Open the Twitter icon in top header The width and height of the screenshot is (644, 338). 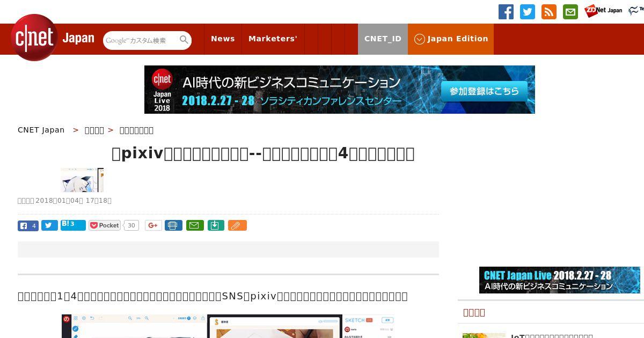(x=528, y=12)
